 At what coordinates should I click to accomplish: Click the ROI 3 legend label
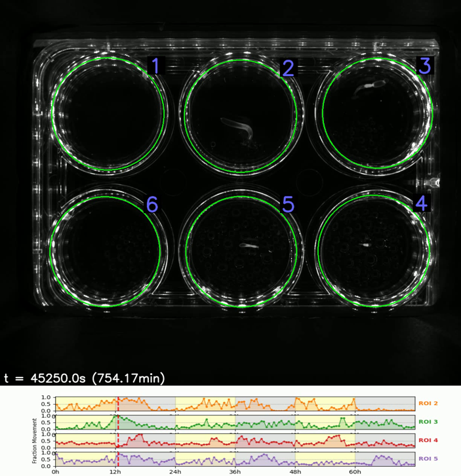tap(428, 422)
